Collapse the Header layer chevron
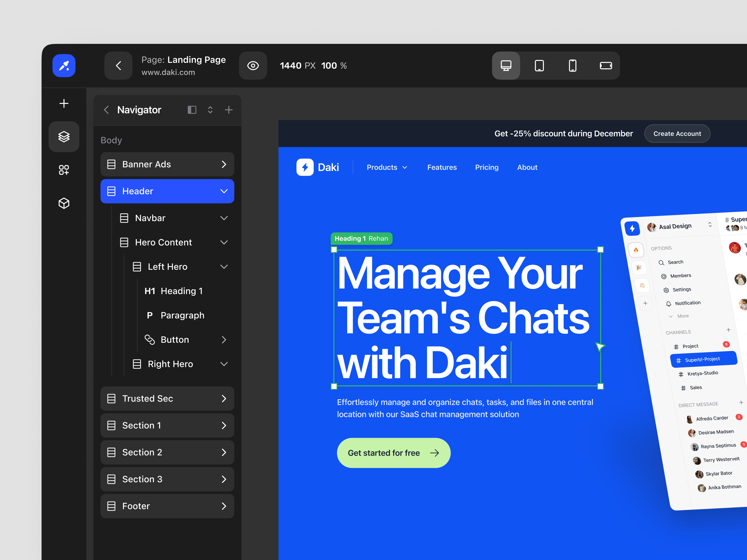747x560 pixels. tap(224, 191)
